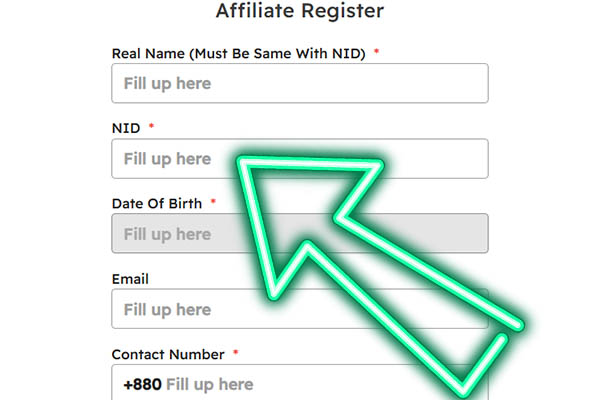Viewport: 600px width, 400px height.
Task: Click the red asterisk beside Real Name
Action: 377,52
